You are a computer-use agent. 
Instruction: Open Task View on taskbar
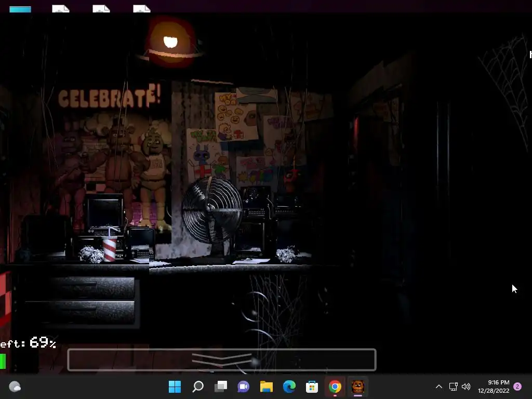point(220,387)
